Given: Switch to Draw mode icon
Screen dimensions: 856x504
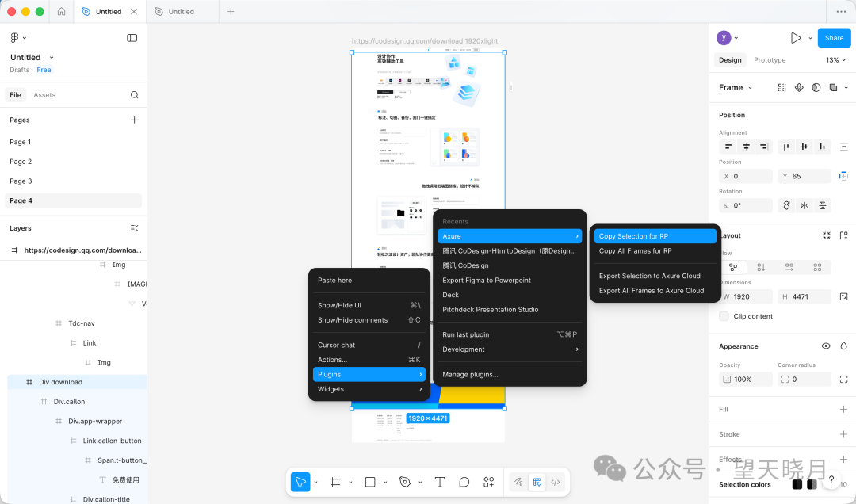Looking at the screenshot, I should [518, 482].
